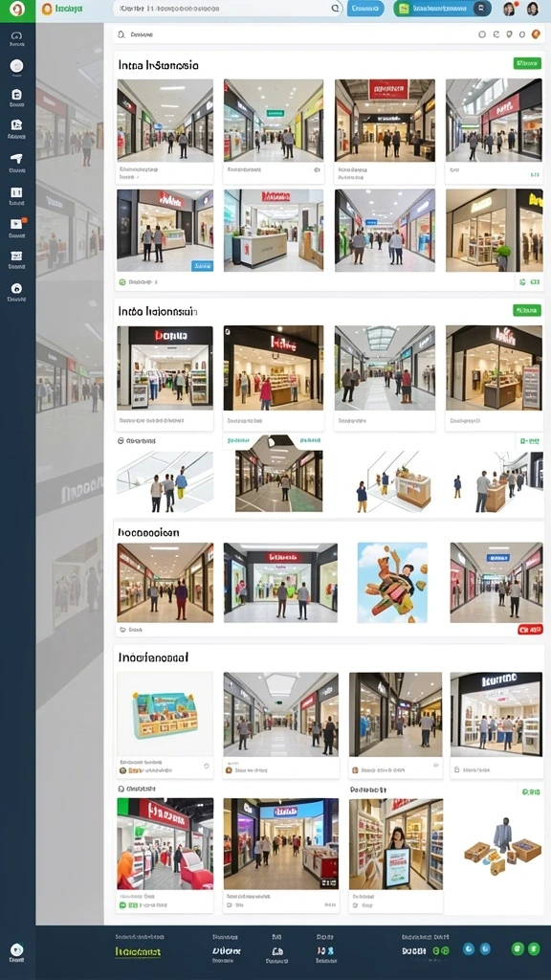Open thumbnail of white kiosk counter store
551x980 pixels.
point(274,231)
